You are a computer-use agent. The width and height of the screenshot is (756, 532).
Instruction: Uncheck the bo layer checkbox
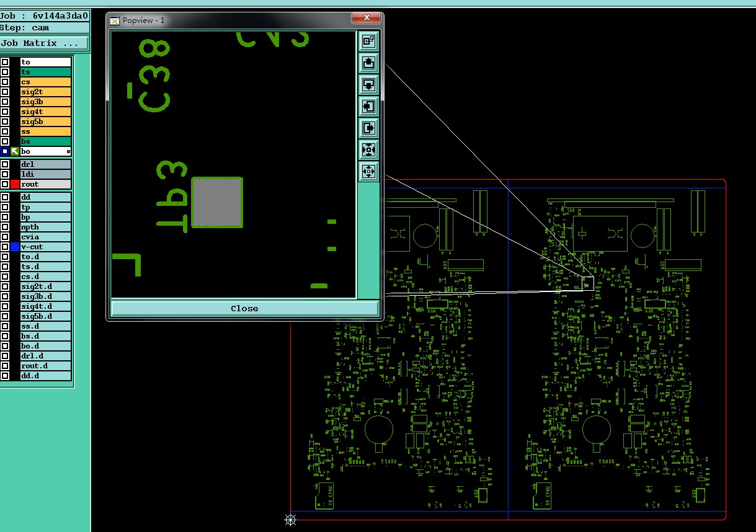tap(5, 151)
